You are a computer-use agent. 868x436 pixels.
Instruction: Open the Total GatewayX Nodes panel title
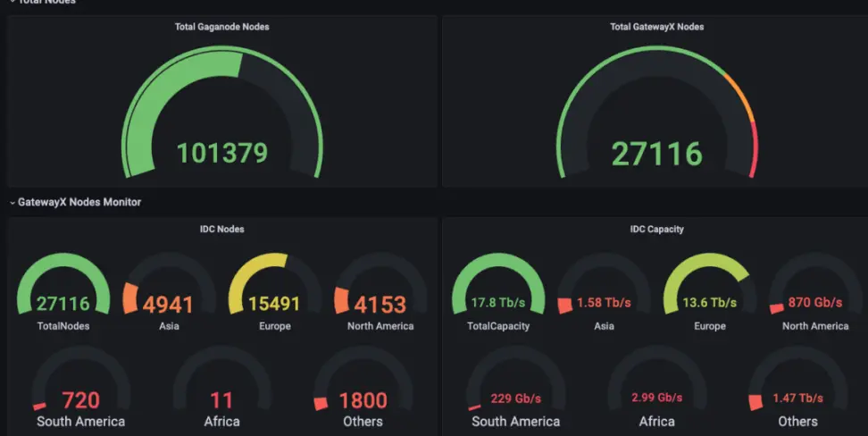(656, 27)
